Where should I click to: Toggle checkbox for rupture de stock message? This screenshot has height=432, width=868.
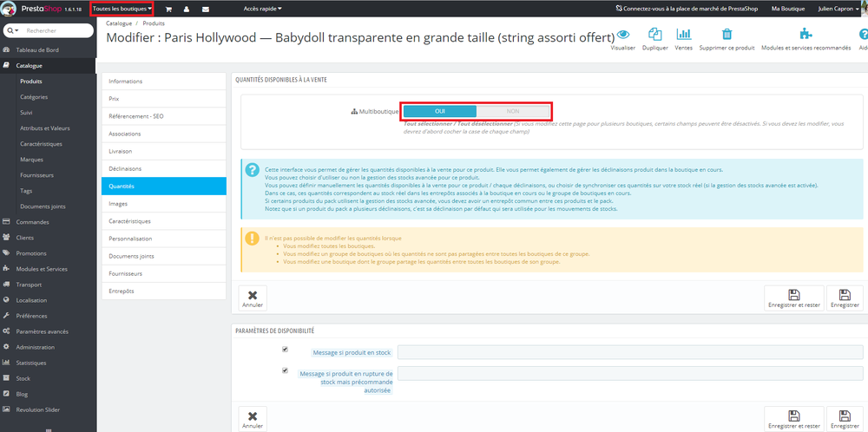[x=285, y=370]
